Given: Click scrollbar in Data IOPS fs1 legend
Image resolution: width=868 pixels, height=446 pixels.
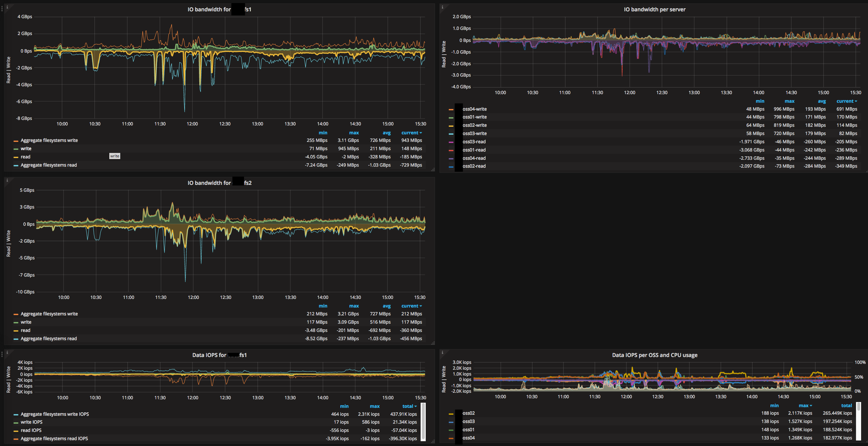Looking at the screenshot, I should click(423, 422).
